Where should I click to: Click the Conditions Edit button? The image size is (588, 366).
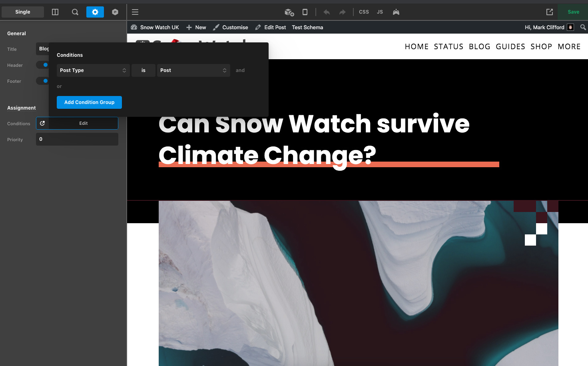[x=84, y=123]
